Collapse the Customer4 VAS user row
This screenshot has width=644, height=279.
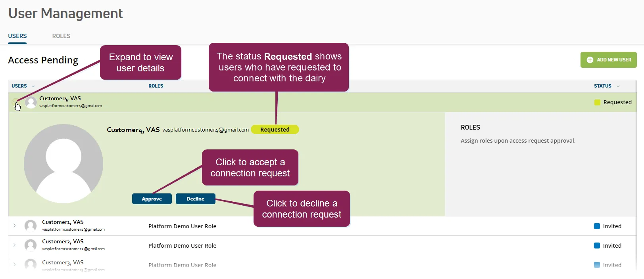click(15, 101)
